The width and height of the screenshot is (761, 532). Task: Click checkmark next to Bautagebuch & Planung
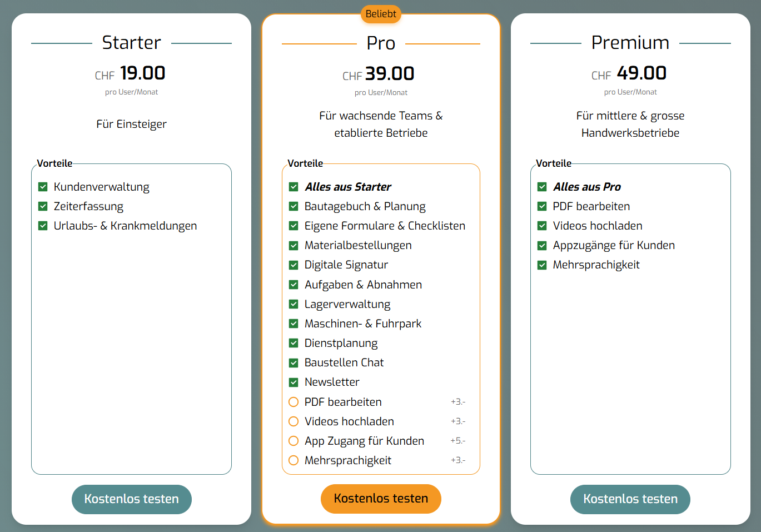click(294, 206)
